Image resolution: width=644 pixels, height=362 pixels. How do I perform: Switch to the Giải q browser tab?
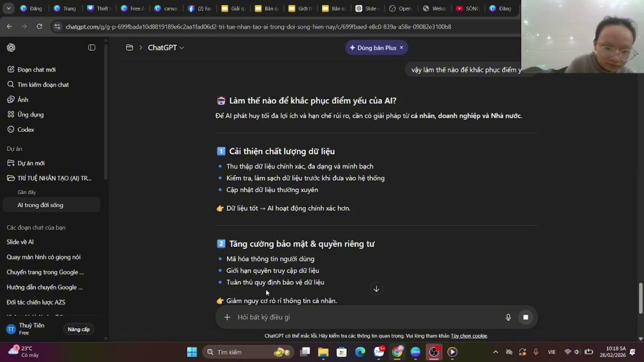pyautogui.click(x=233, y=9)
